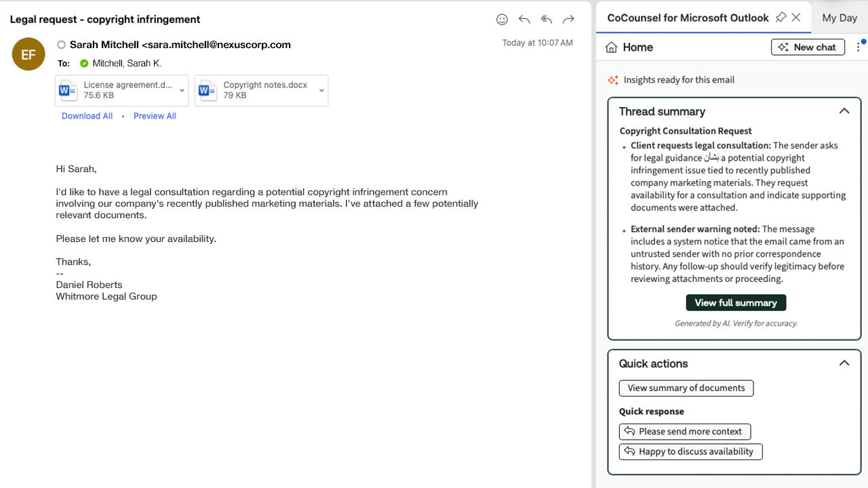Close the CoCounsel for Outlook panel
The height and width of the screenshot is (488, 868).
796,18
